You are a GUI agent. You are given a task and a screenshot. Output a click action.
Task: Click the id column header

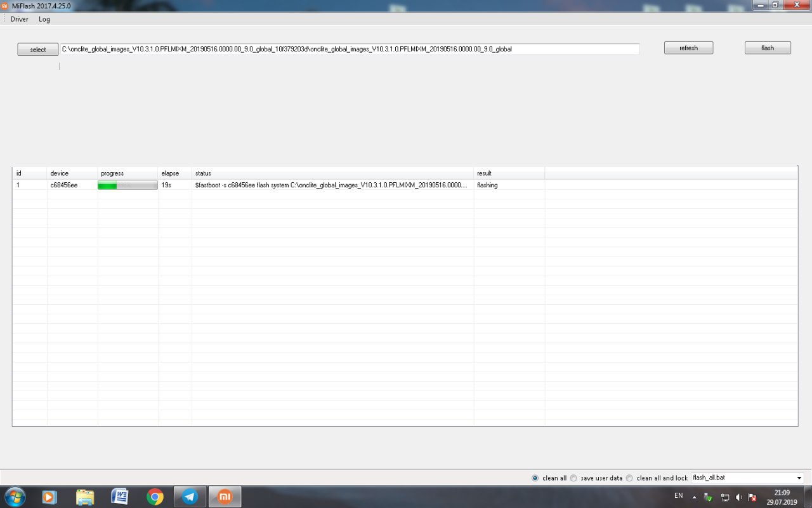tap(30, 173)
